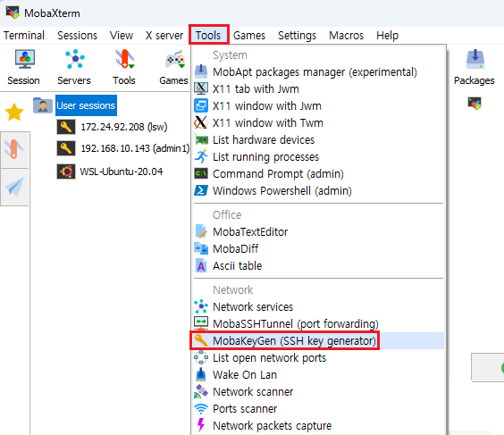Click the orange key icon beside MobaKeyGen
The image size is (504, 435).
(x=200, y=340)
